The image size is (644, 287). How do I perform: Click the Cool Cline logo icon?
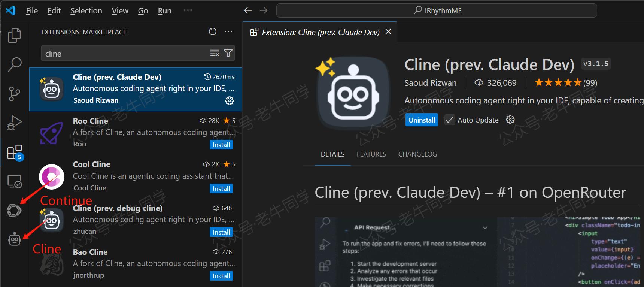click(x=52, y=177)
